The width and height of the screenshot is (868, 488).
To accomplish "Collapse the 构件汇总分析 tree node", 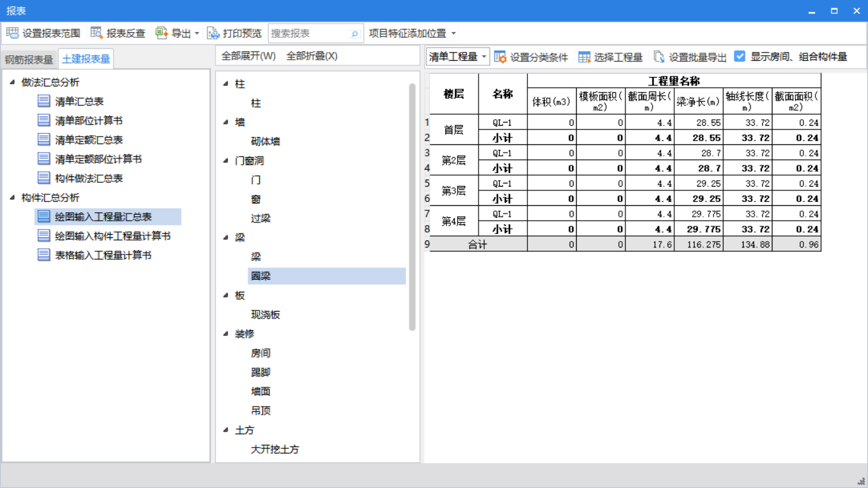I will point(12,198).
